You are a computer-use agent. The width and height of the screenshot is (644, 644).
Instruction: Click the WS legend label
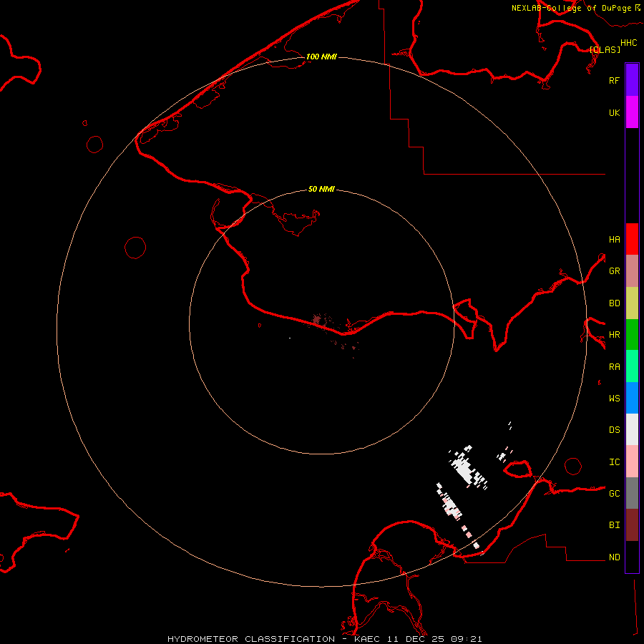pyautogui.click(x=614, y=399)
